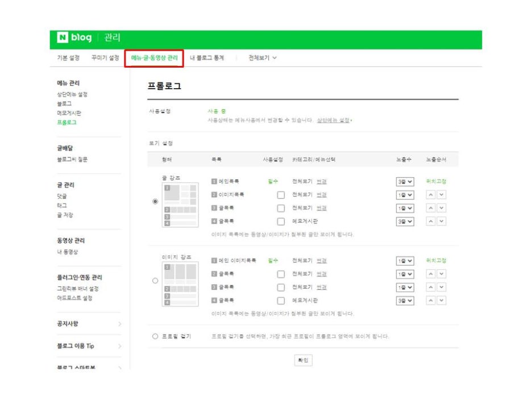Open 블로그 item under 메뉴 관리
This screenshot has width=532, height=399.
point(64,103)
